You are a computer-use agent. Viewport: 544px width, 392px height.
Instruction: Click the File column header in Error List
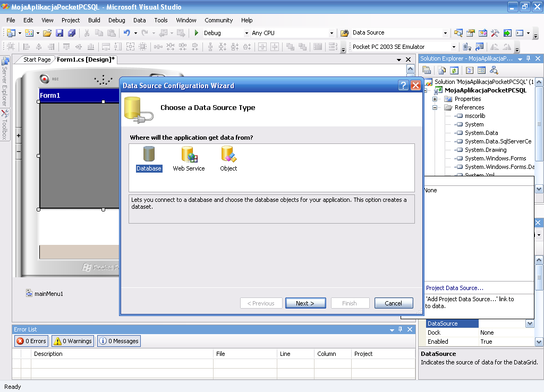click(245, 354)
